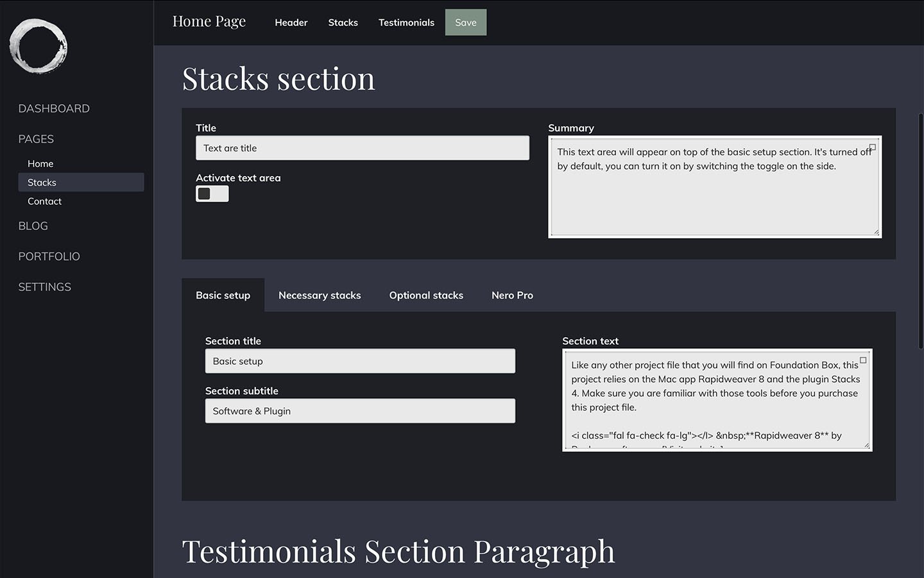
Task: Select the Basic setup tab
Action: click(223, 295)
